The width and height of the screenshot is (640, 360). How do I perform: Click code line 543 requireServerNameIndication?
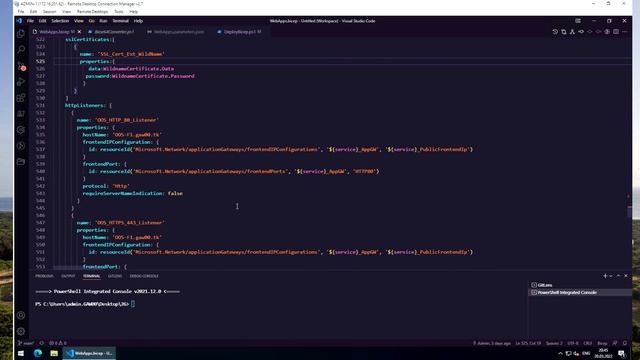(133, 193)
